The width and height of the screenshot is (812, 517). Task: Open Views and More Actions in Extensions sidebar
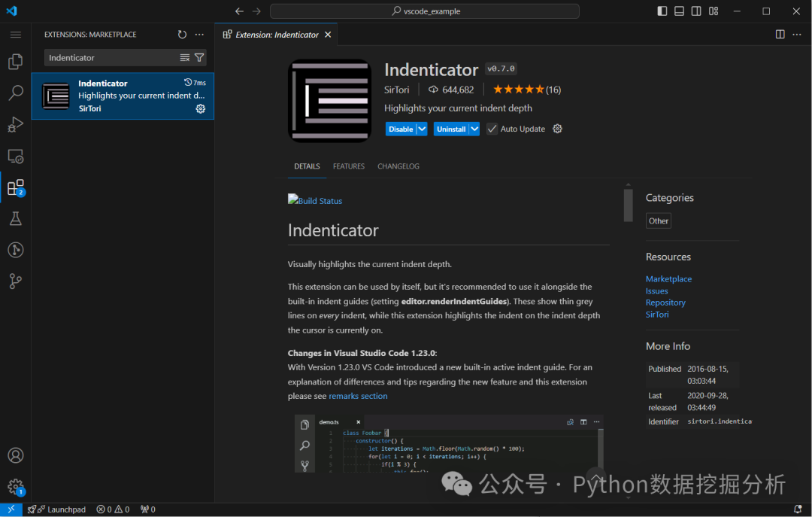click(199, 35)
